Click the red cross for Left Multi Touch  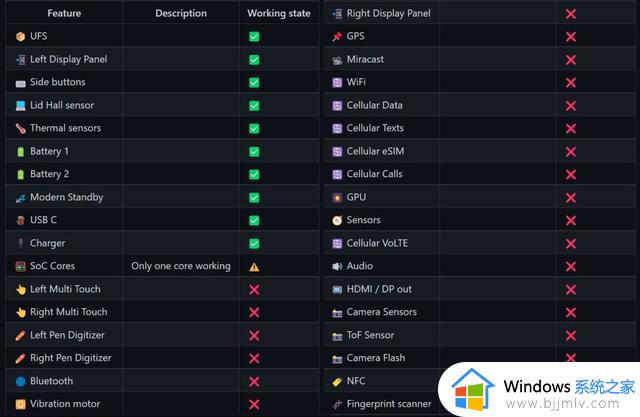tap(254, 290)
